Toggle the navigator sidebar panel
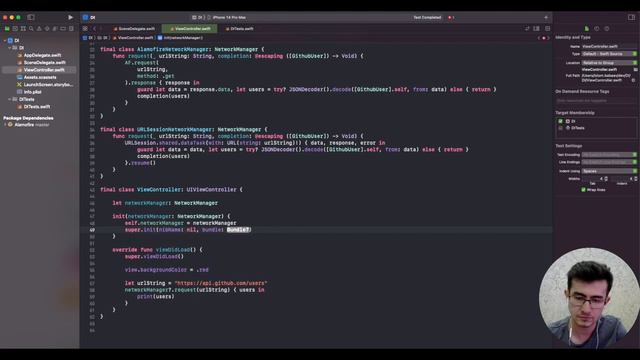Image resolution: width=640 pixels, height=360 pixels. pos(31,17)
